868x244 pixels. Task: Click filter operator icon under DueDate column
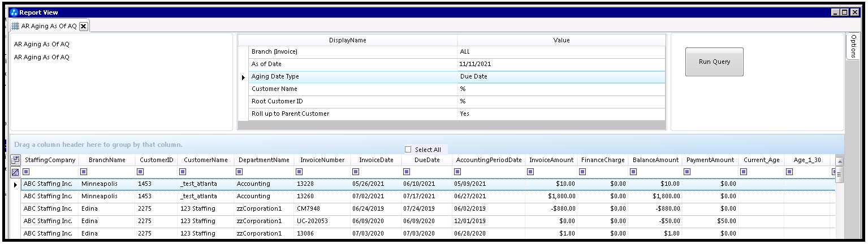coord(406,172)
